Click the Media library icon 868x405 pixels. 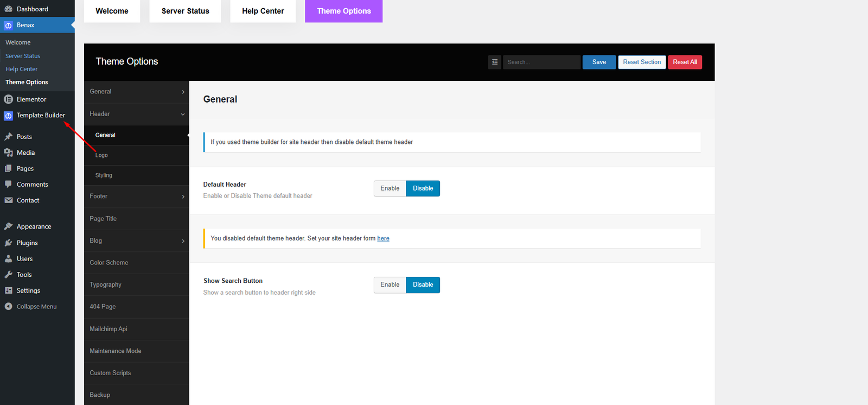(8, 153)
